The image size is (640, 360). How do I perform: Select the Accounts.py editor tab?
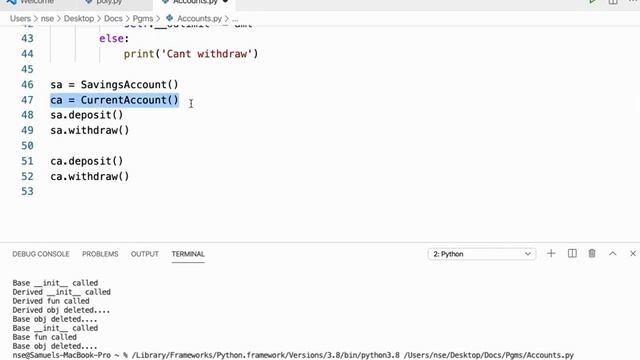pyautogui.click(x=195, y=2)
